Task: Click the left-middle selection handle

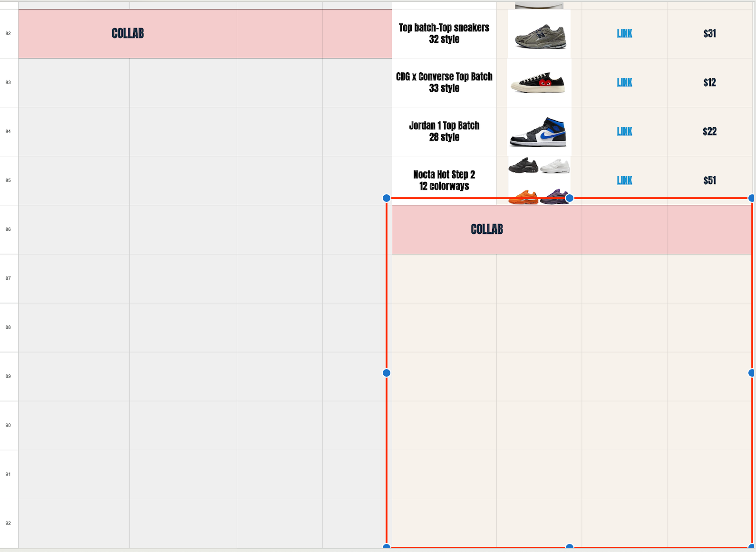Action: [387, 373]
